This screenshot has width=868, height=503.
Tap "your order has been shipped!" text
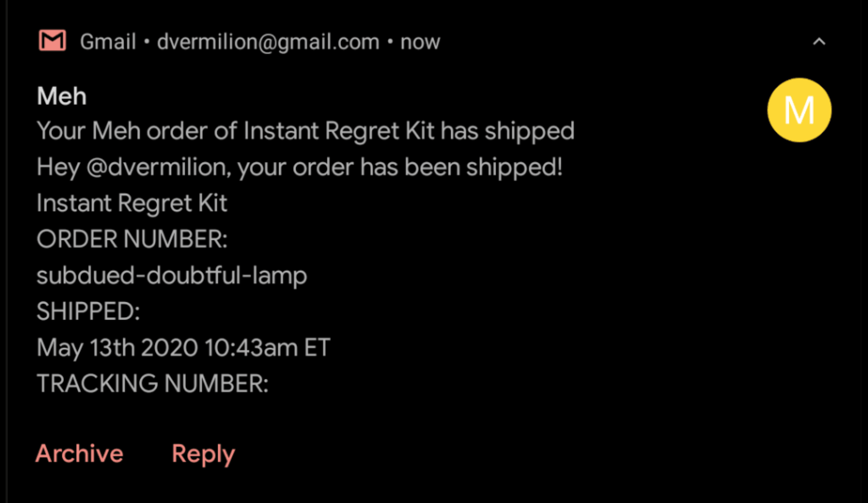[x=400, y=167]
